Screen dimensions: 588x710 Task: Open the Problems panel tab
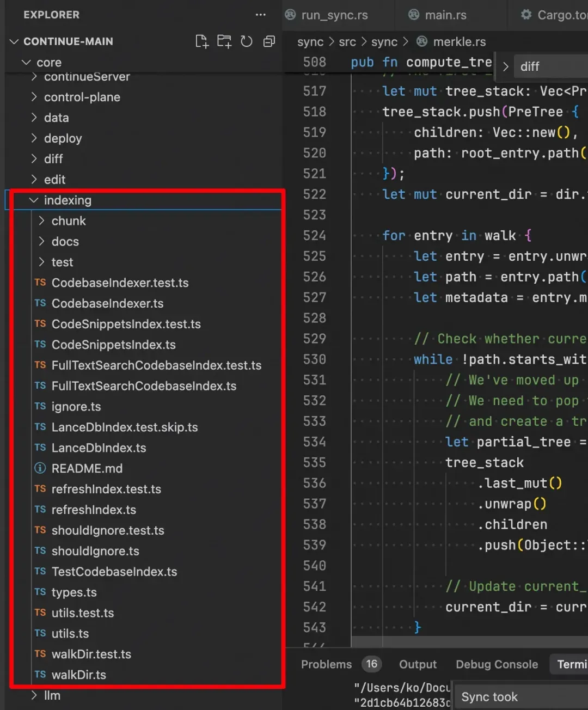[327, 664]
